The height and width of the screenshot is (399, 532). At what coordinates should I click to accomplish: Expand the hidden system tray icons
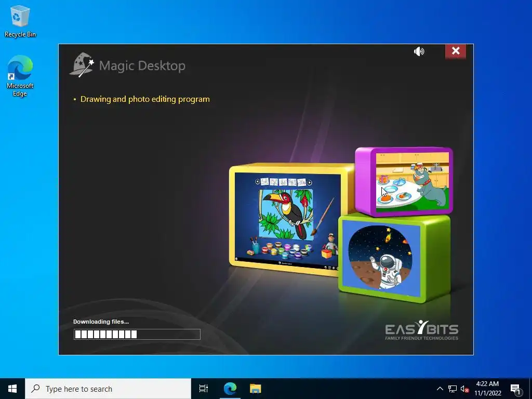(x=440, y=389)
